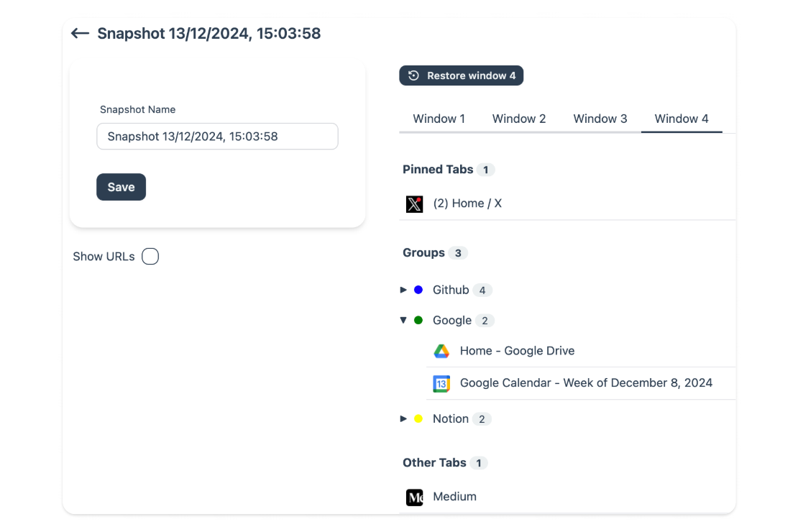Click inside the Snapshot Name input field

217,136
